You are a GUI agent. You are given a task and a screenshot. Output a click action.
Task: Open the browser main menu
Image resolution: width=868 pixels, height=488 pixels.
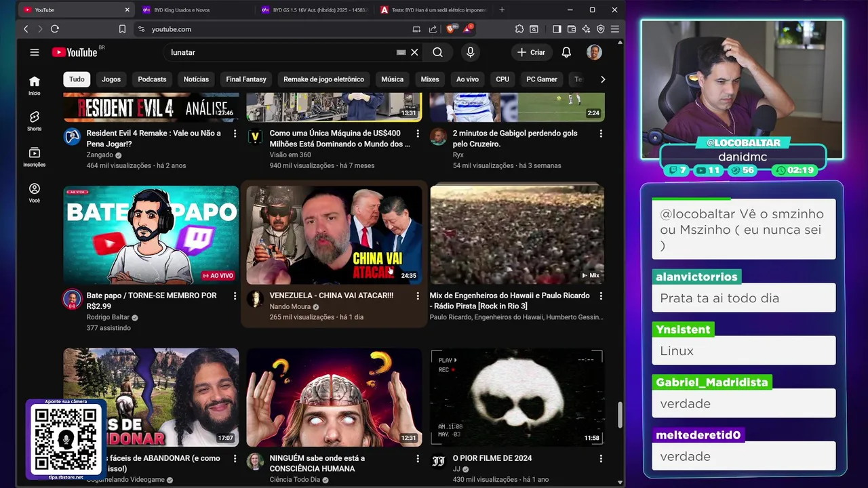(615, 29)
